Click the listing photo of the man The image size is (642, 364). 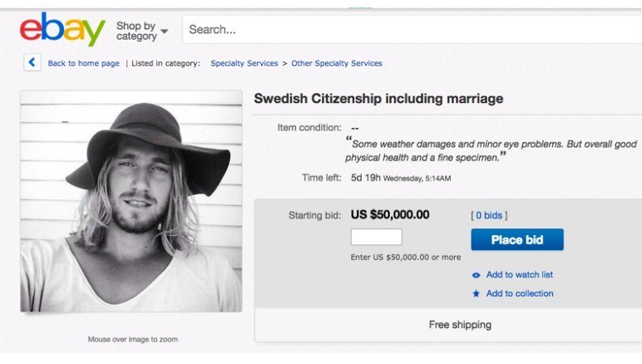pyautogui.click(x=131, y=201)
